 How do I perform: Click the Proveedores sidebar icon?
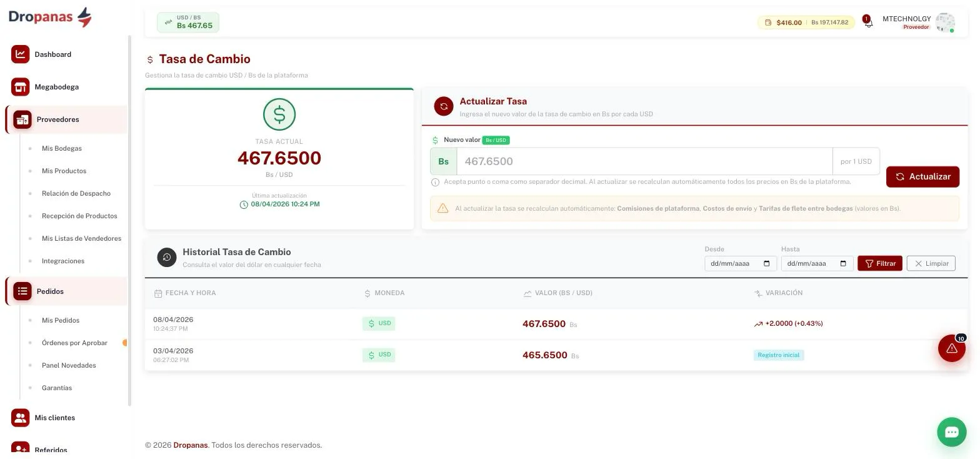tap(22, 119)
